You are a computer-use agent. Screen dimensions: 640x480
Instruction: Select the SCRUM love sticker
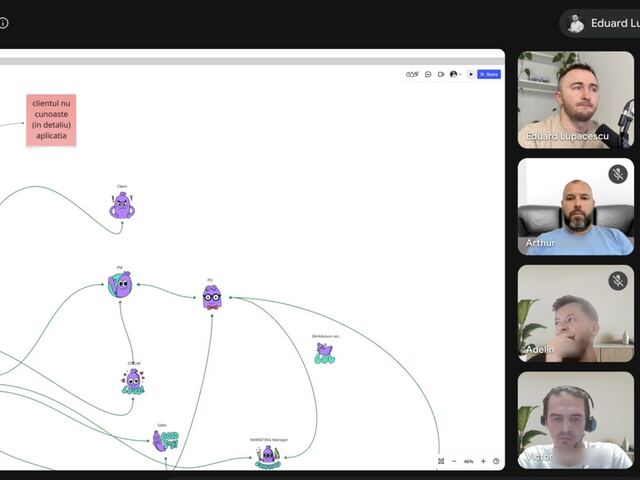pos(133,382)
